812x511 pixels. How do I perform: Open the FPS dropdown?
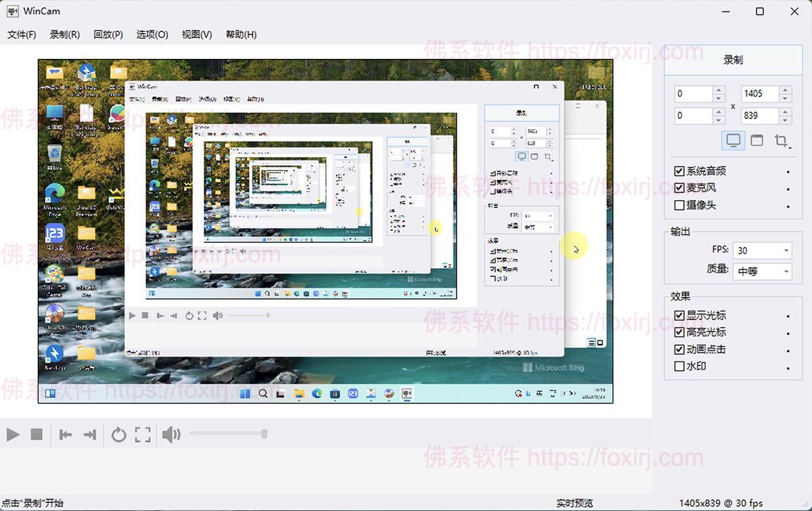[762, 250]
